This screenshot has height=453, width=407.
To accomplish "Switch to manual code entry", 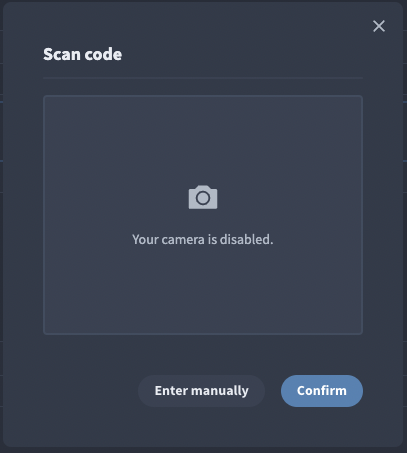I will 201,391.
